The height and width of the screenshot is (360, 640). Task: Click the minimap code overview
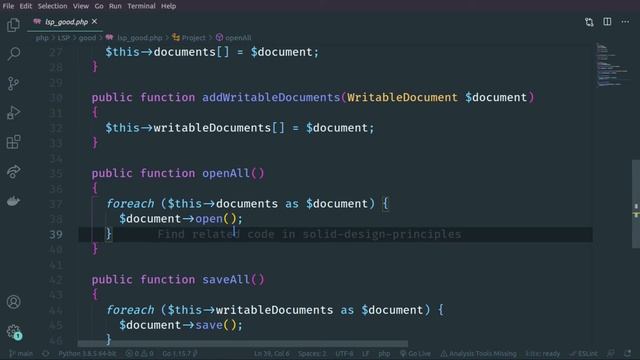611,64
